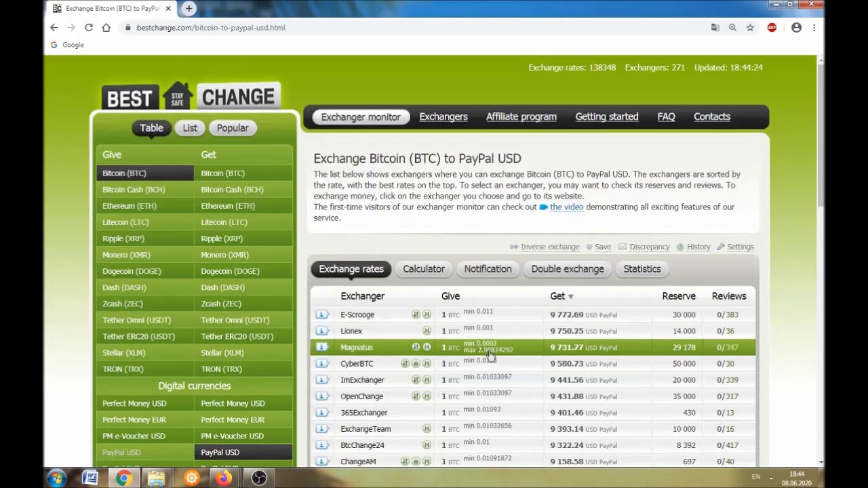This screenshot has width=868, height=488.
Task: Open Getting started menu item
Action: click(x=607, y=117)
